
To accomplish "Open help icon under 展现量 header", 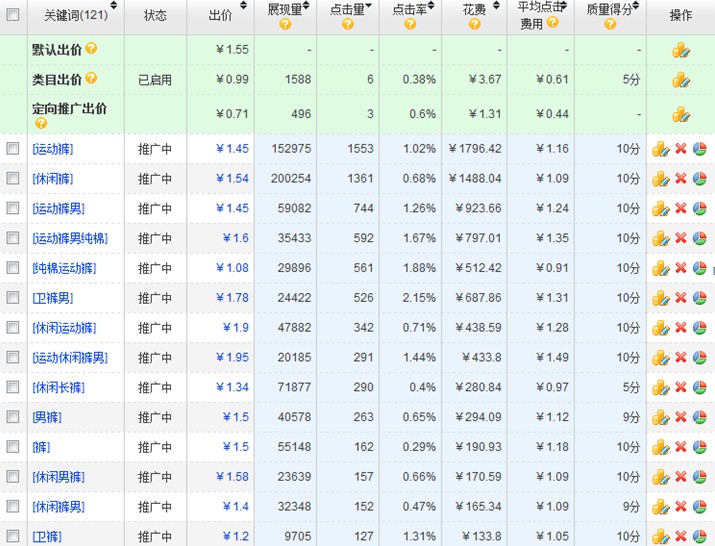I will click(285, 24).
